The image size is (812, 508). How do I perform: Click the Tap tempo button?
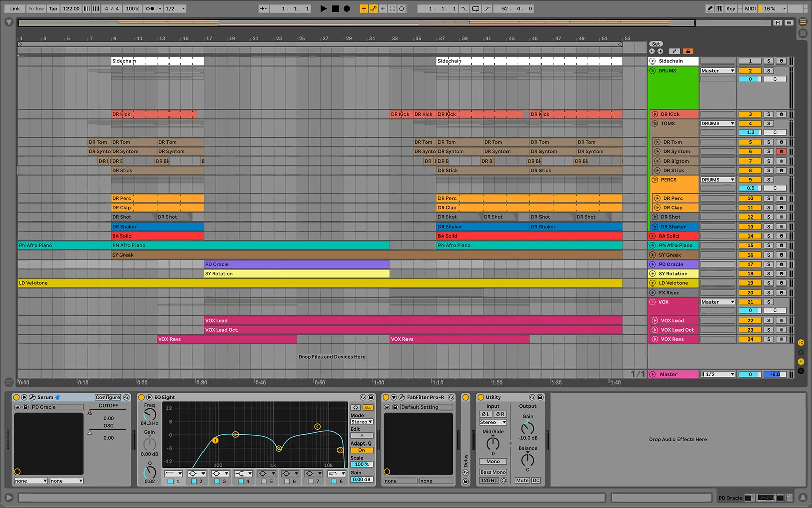pos(53,8)
